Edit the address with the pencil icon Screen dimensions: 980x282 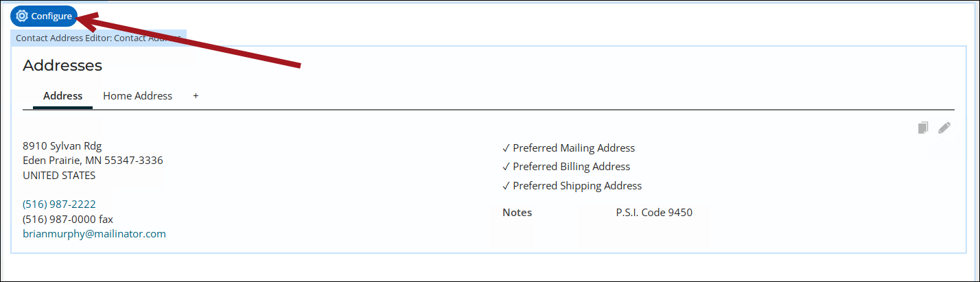(944, 128)
